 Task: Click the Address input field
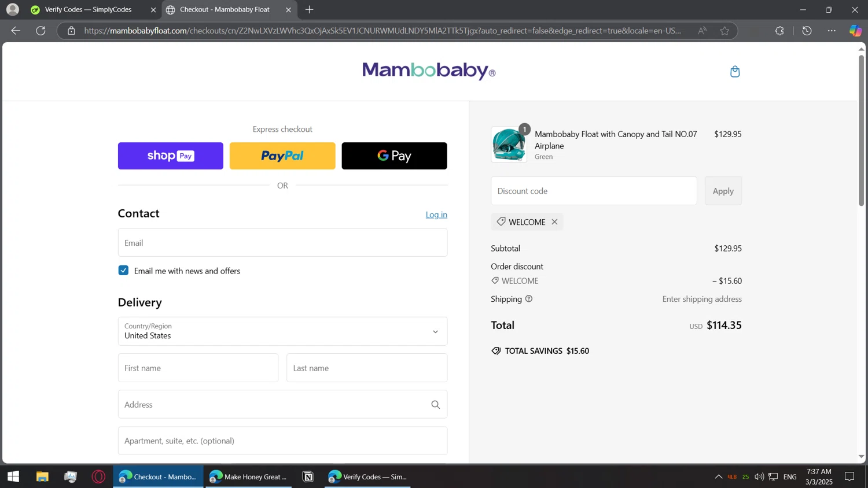click(282, 405)
